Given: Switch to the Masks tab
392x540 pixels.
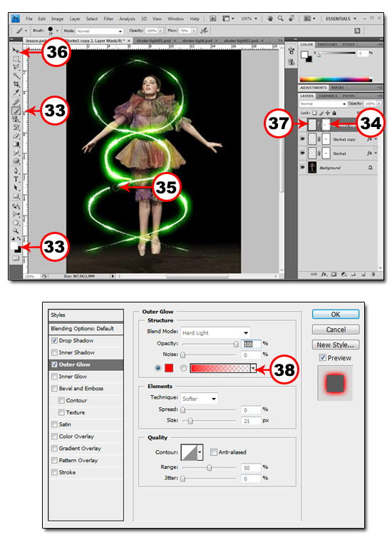Looking at the screenshot, I should [338, 88].
